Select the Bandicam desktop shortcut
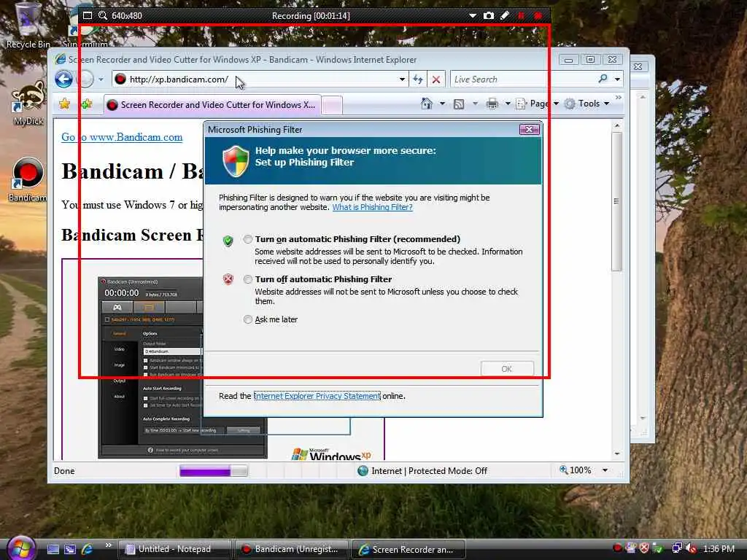The height and width of the screenshot is (560, 747). 28,180
